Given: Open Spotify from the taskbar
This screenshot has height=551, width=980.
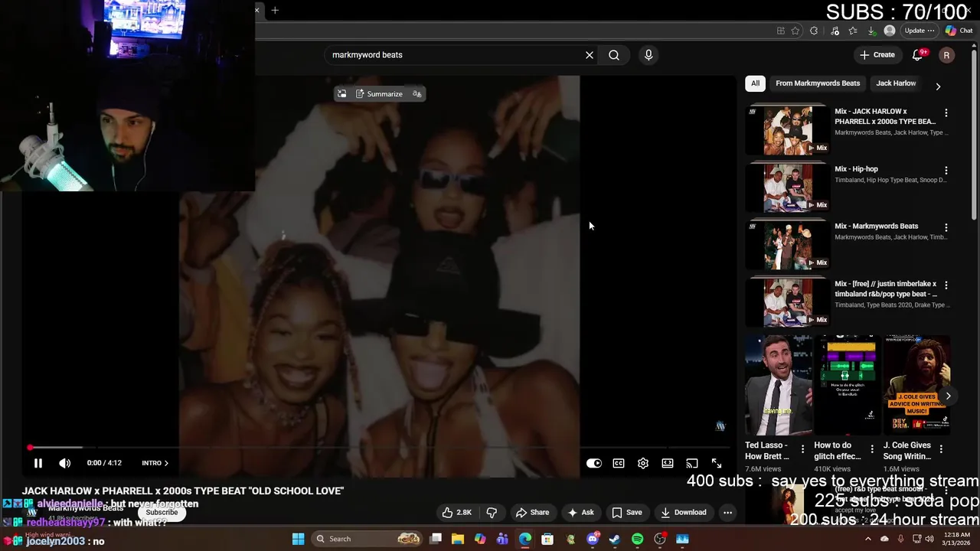Looking at the screenshot, I should [x=637, y=539].
